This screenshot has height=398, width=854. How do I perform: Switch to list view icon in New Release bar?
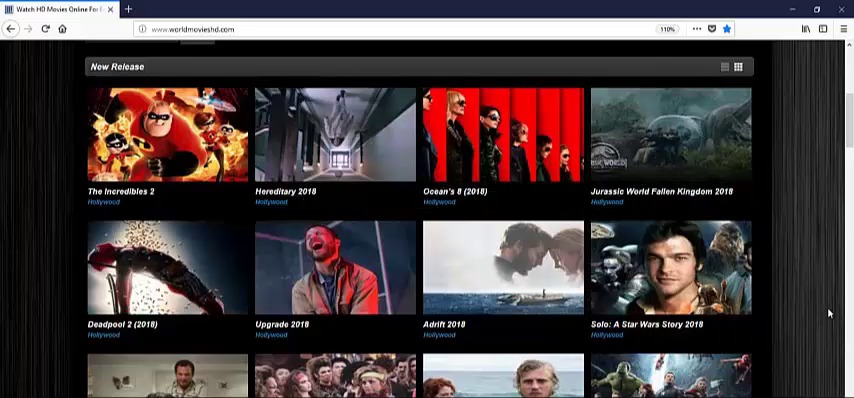[725, 67]
